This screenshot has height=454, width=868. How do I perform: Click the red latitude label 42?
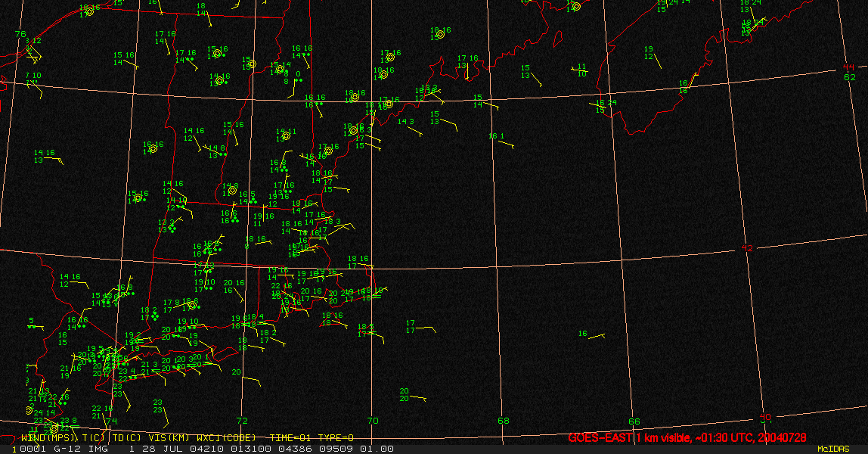[x=747, y=248]
